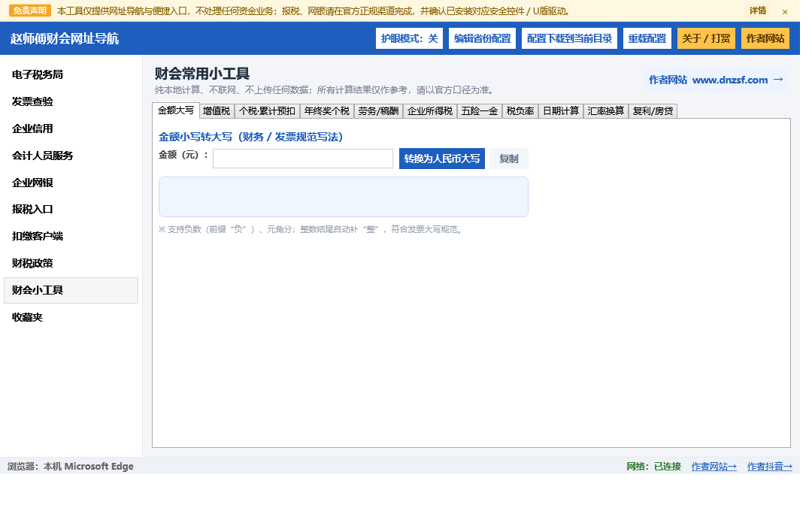Open 收藏夹 in sidebar
The image size is (812, 511).
[71, 317]
